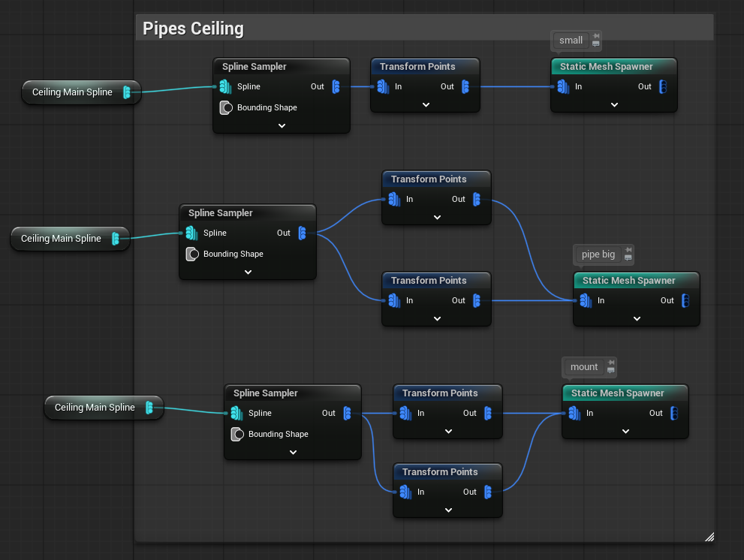The image size is (744, 560).
Task: Select the 'mount' Static Mesh Spawner title
Action: [617, 393]
